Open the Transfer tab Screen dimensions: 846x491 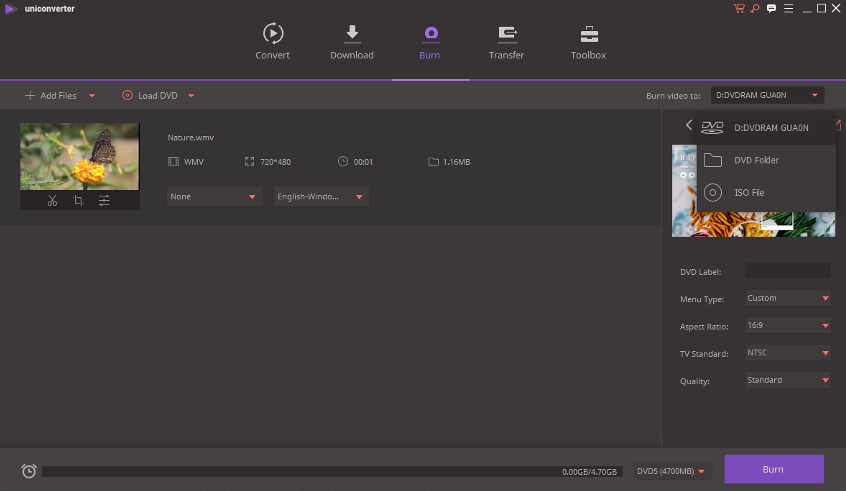coord(506,42)
